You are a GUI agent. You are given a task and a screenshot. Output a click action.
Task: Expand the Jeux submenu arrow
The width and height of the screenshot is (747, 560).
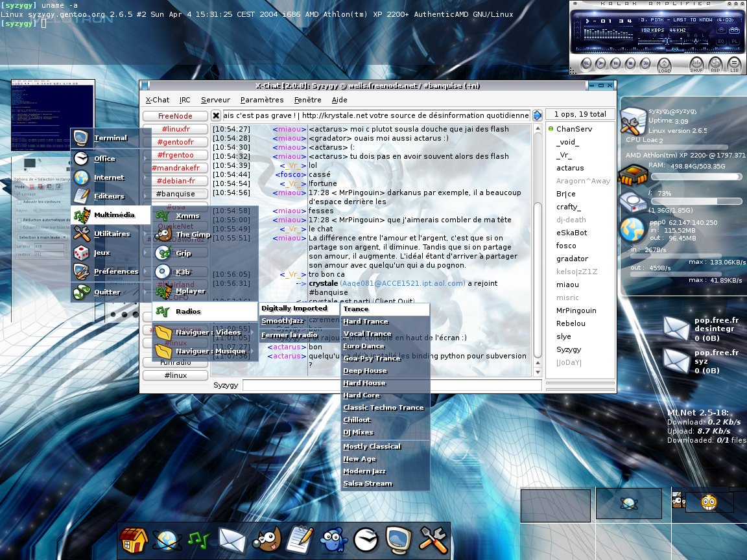pyautogui.click(x=145, y=252)
